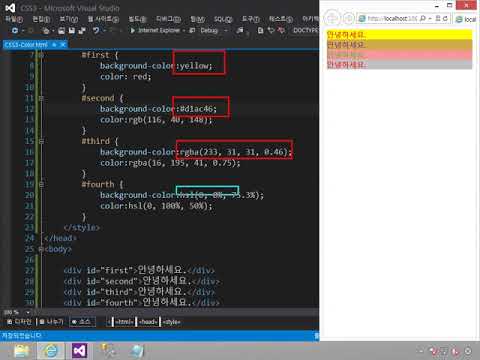Image resolution: width=480 pixels, height=360 pixels.
Task: Collapse the #fourth CSS rule block
Action: (41, 184)
